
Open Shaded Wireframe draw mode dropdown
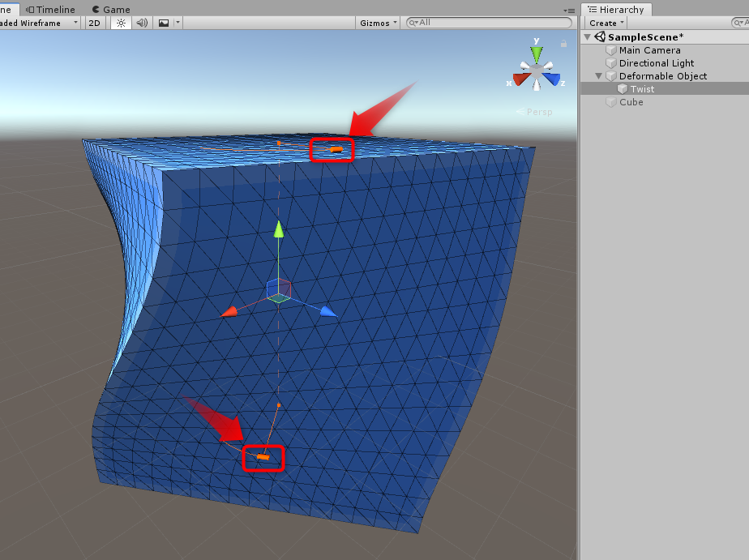click(x=39, y=23)
